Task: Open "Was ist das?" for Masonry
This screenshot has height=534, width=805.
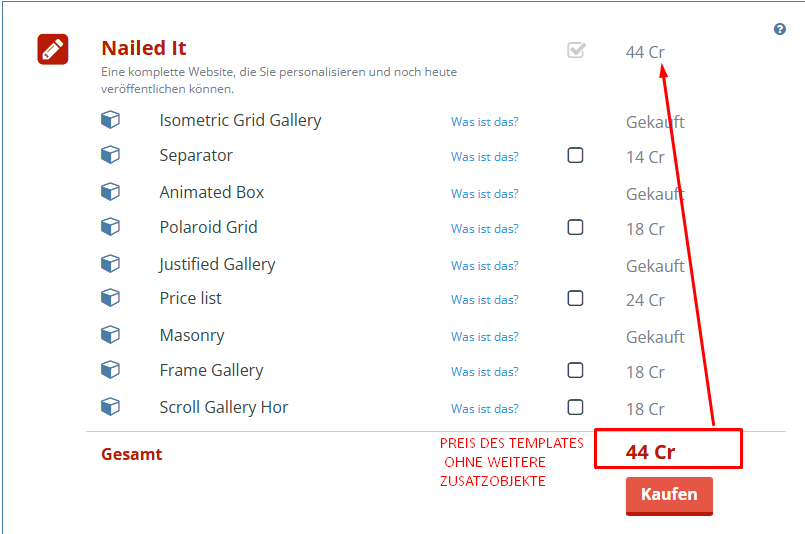Action: [485, 337]
